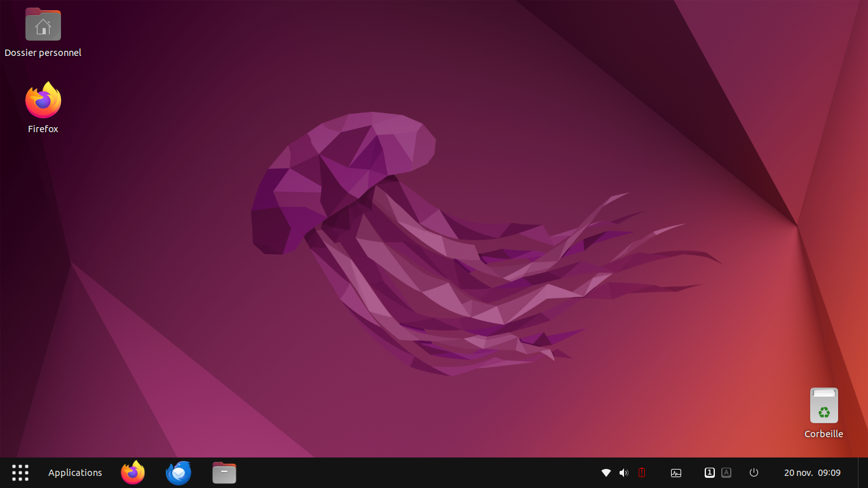Check the red low battery indicator
Viewport: 868px width, 488px height.
pyautogui.click(x=642, y=473)
